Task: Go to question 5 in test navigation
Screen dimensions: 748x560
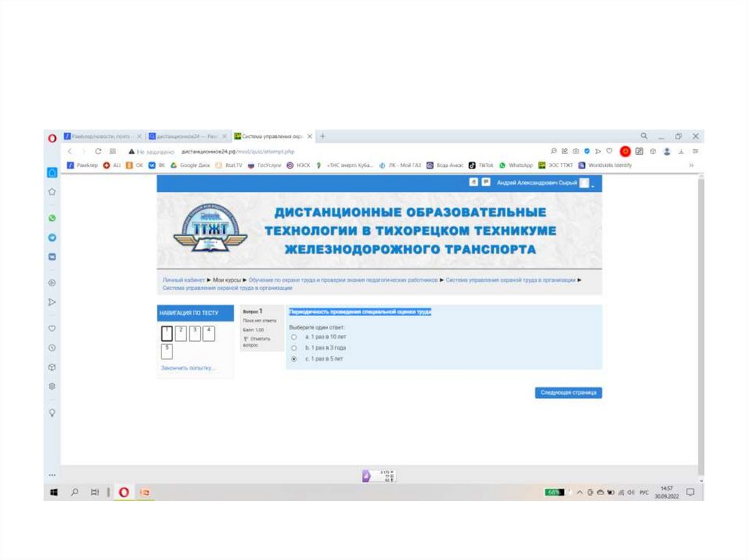Action: pos(167,351)
